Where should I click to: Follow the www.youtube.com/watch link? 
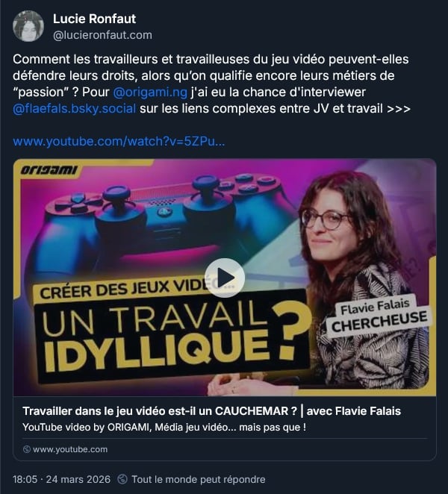(119, 142)
